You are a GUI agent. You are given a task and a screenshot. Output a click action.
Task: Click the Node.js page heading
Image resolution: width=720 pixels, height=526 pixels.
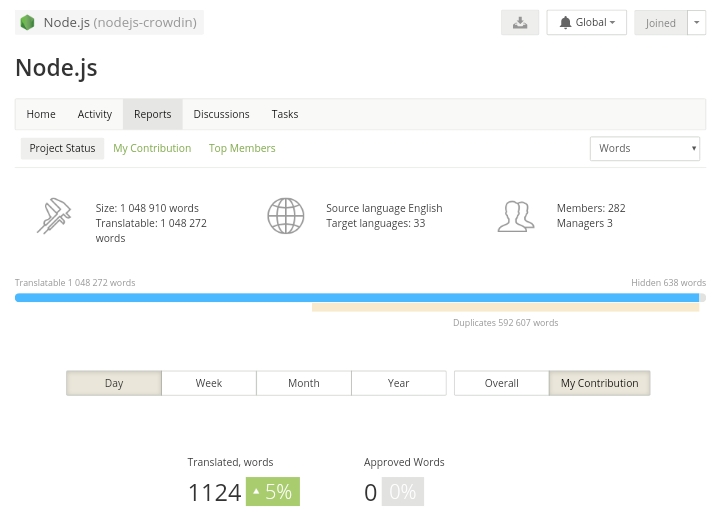click(56, 67)
